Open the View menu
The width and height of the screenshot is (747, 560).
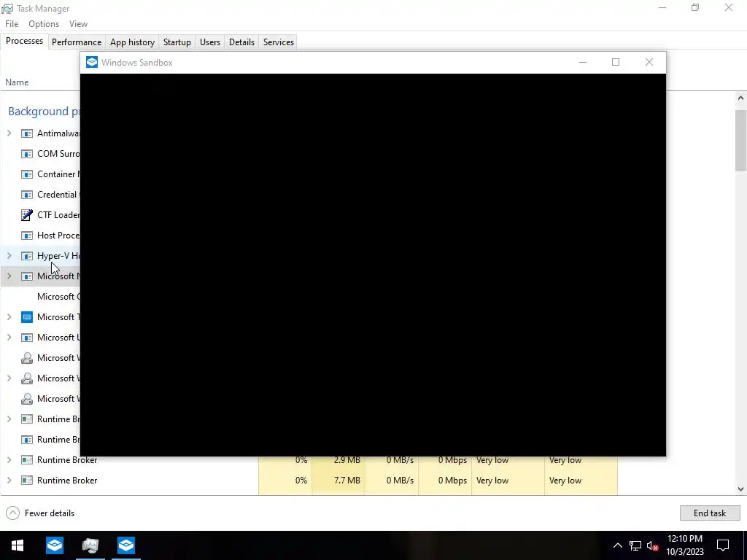(x=78, y=24)
